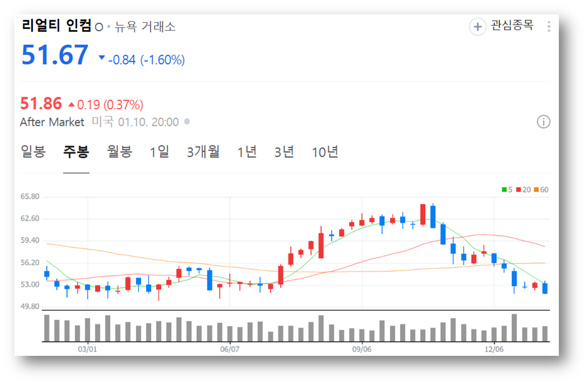Viewport: 588px width, 385px height.
Task: Click the red 20-period moving average legend
Action: tap(523, 190)
